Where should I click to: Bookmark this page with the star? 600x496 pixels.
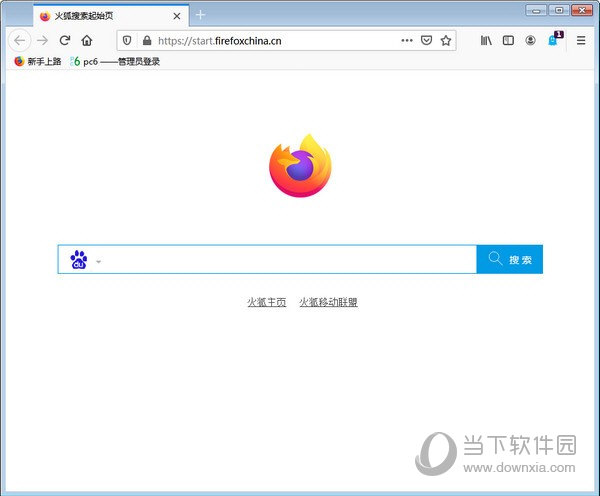pos(446,40)
